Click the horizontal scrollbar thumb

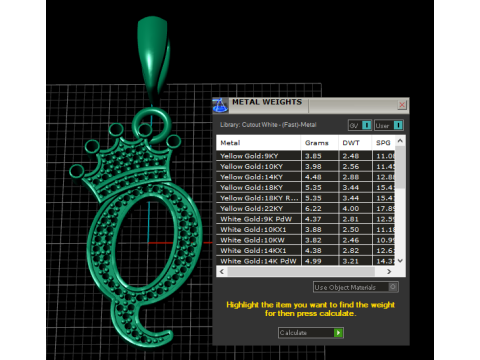(301, 272)
